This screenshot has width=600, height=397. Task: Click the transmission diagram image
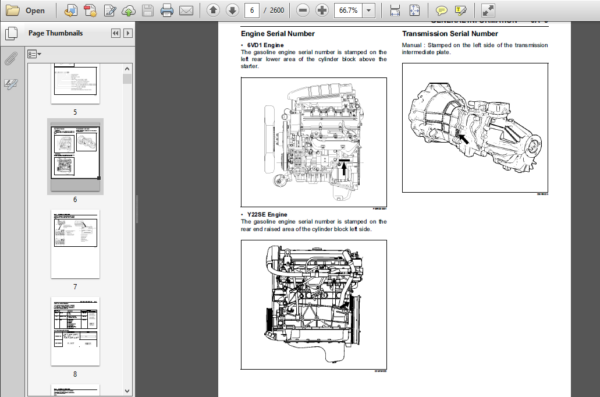(x=475, y=128)
